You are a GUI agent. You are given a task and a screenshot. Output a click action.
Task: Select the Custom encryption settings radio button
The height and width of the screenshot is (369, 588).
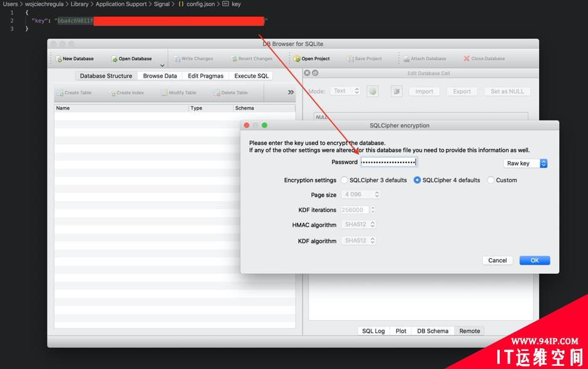click(490, 180)
